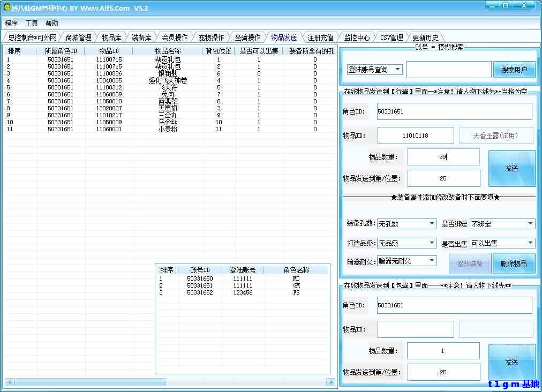Open the 更新历史 tab
The width and height of the screenshot is (542, 392).
pyautogui.click(x=425, y=37)
